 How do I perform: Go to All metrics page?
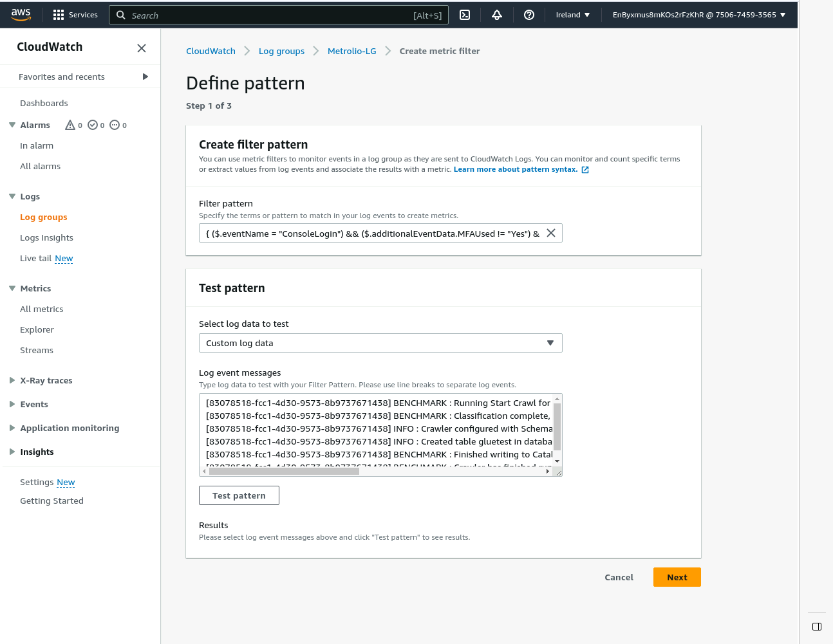pyautogui.click(x=42, y=309)
